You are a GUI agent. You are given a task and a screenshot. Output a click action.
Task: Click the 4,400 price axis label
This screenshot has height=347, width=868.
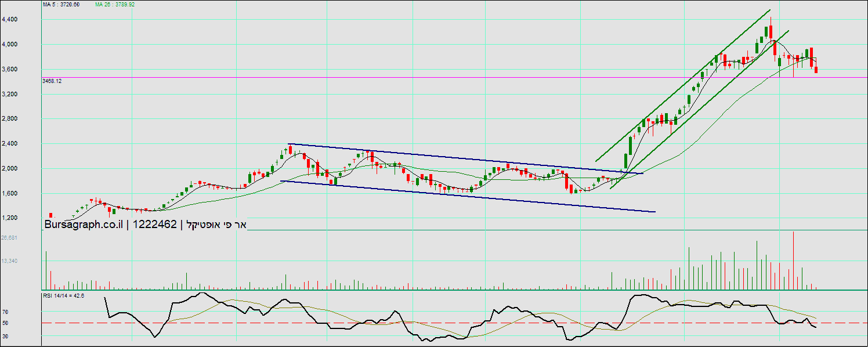coord(10,19)
